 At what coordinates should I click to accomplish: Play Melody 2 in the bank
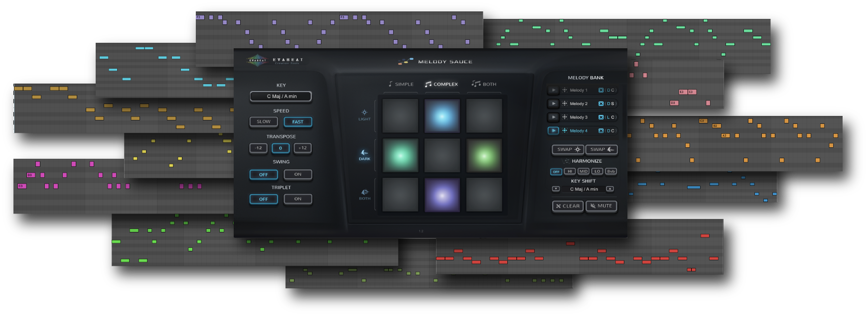553,104
